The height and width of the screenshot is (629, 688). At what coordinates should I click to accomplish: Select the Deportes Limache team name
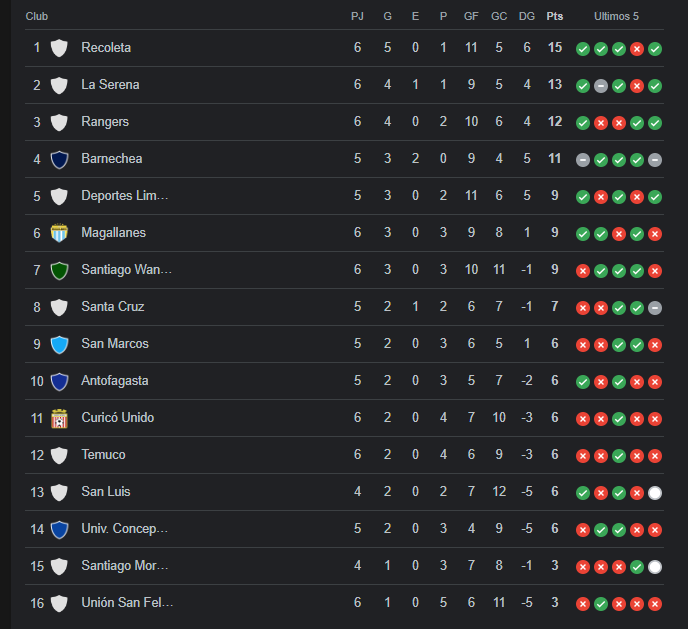pos(125,196)
